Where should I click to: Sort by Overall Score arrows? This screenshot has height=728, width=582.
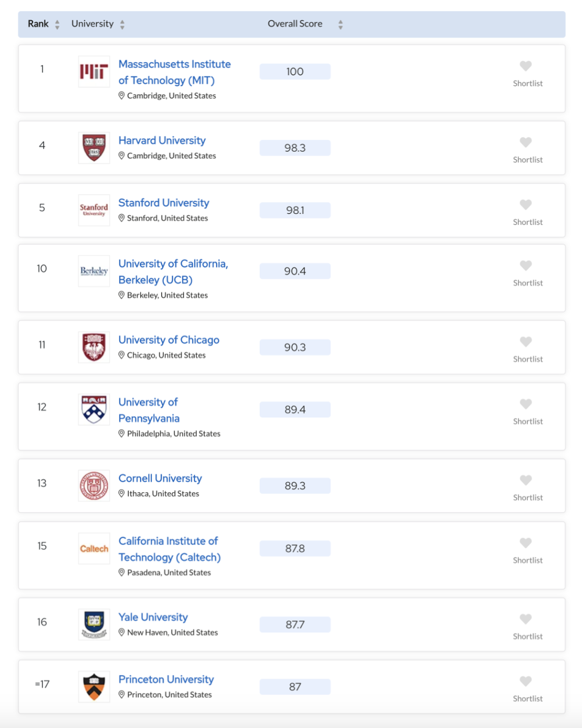tap(340, 24)
